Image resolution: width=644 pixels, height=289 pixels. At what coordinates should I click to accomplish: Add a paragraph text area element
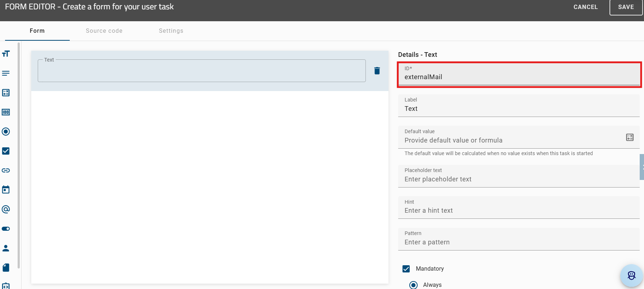(6, 73)
